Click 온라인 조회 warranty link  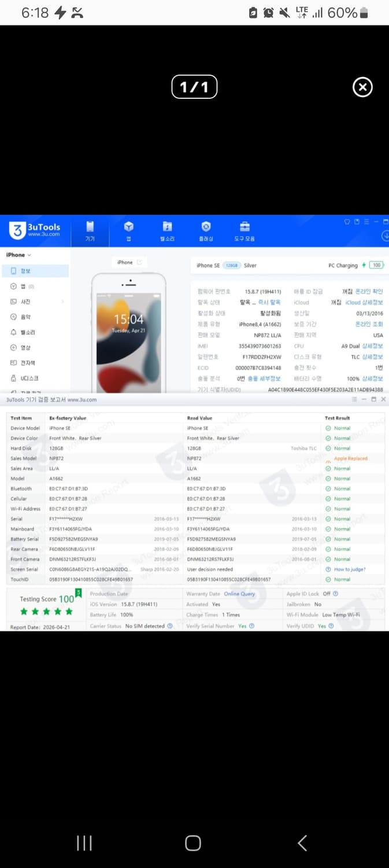coord(369,325)
